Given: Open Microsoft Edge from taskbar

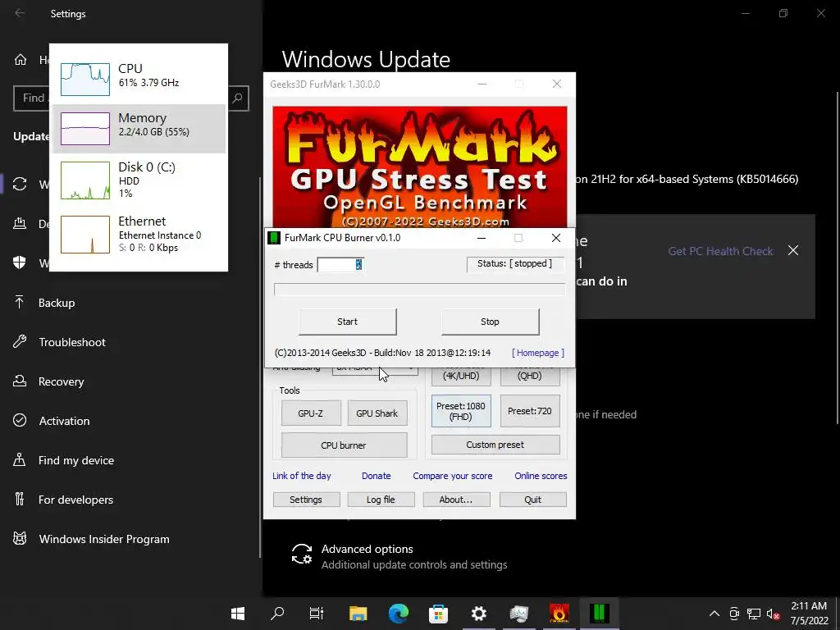Looking at the screenshot, I should (398, 614).
